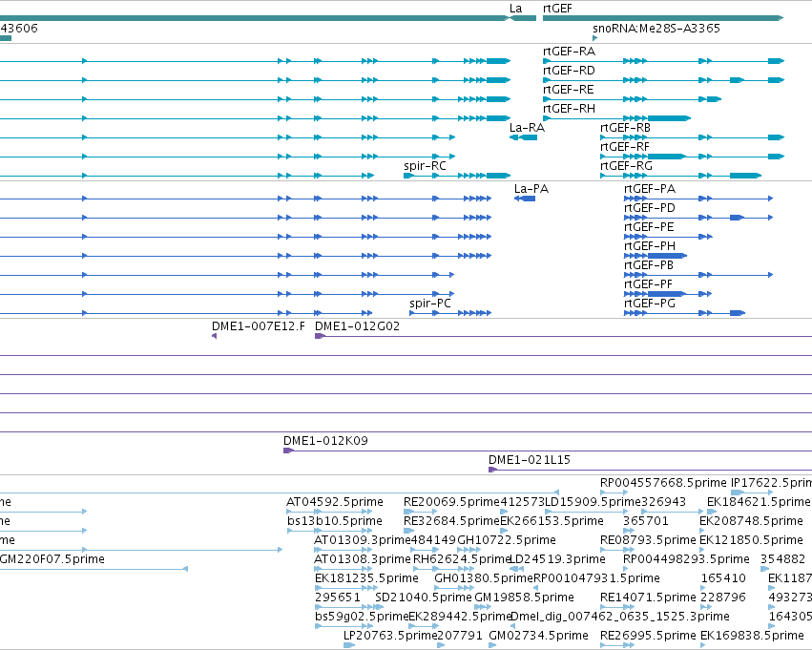
Task: Open the EK184621.5prime EST label
Action: (759, 502)
